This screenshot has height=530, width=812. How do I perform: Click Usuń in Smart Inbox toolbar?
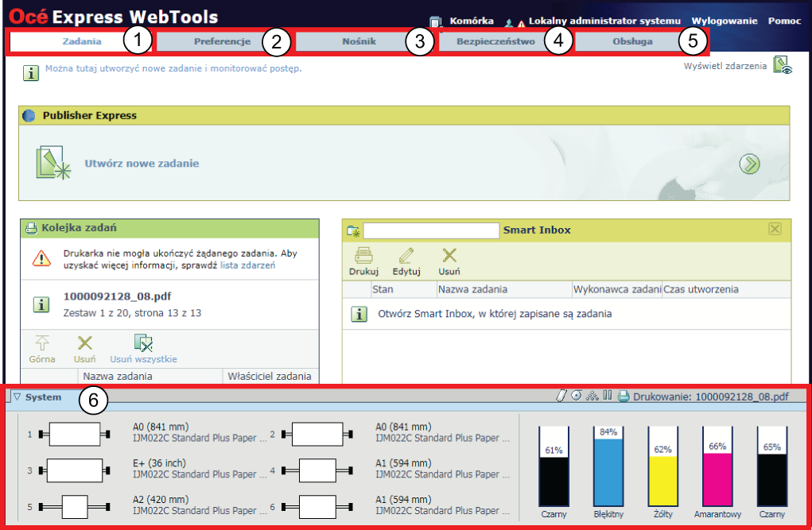[449, 261]
